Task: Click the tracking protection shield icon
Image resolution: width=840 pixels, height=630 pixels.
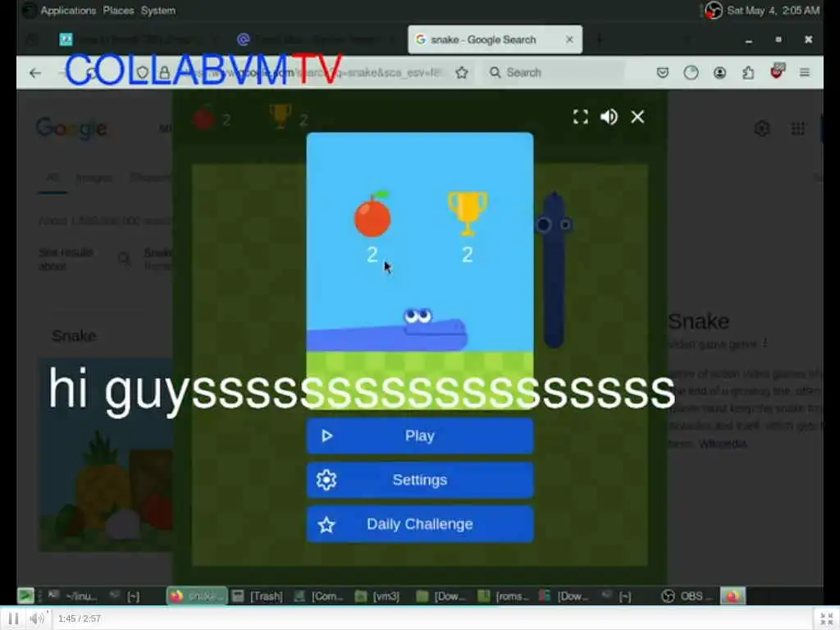Action: coord(143,73)
